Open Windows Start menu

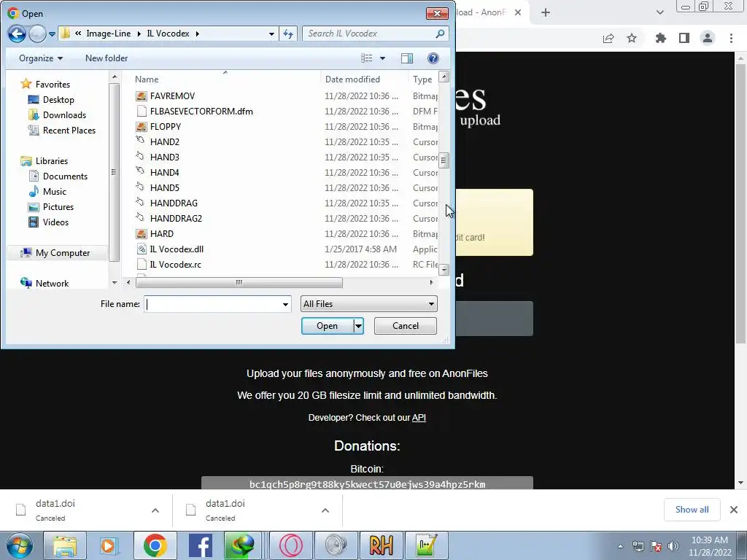coord(19,545)
